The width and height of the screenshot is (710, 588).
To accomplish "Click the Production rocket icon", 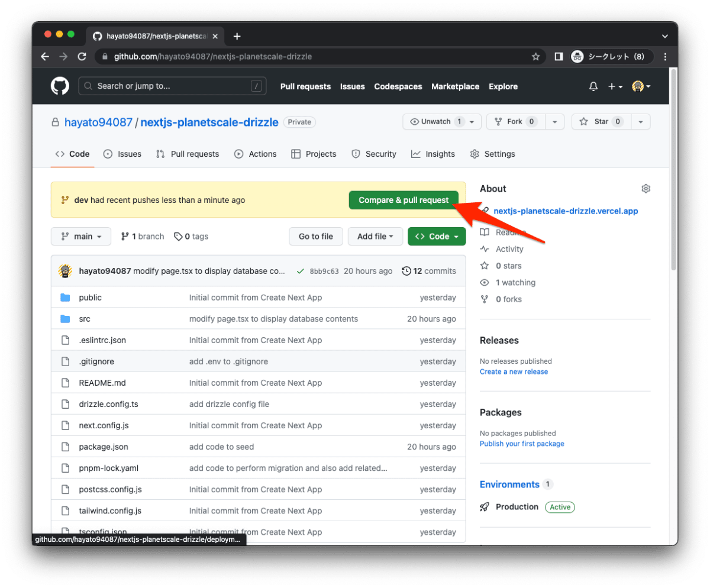I will click(485, 507).
